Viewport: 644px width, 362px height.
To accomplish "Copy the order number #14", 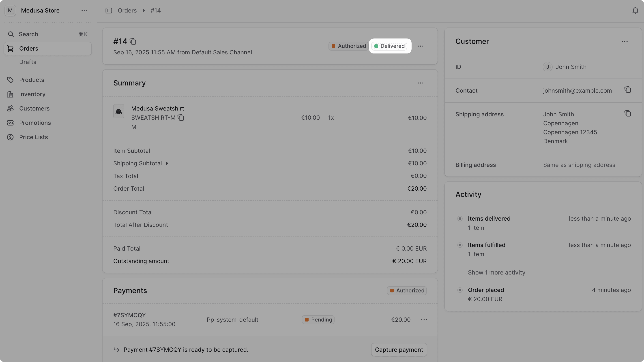I will pyautogui.click(x=133, y=41).
